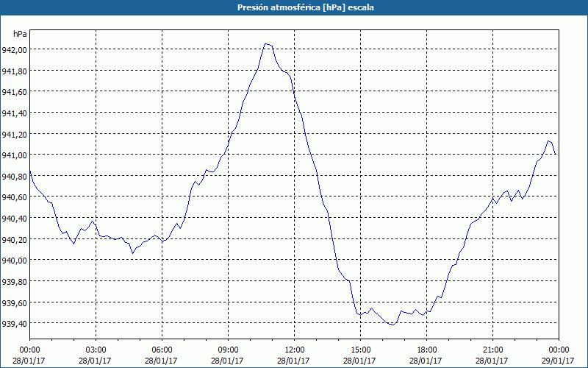Viewport: 588px width, 368px height.
Task: Click the 942,00 y-axis label
Action: pyautogui.click(x=14, y=49)
